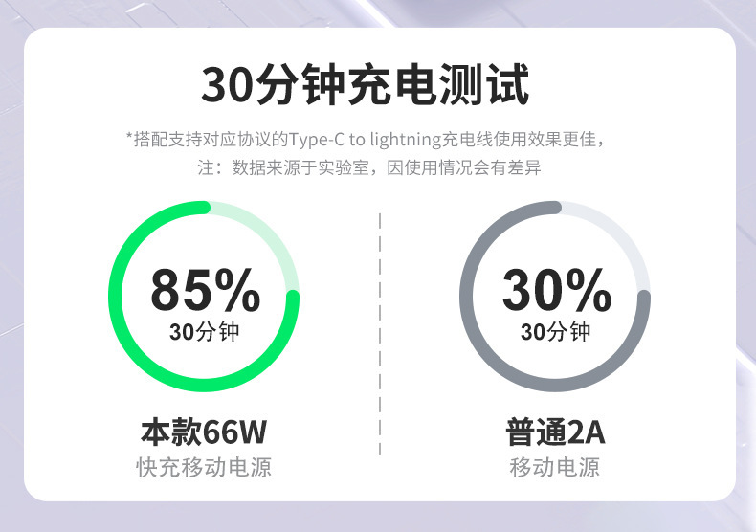Click the large "30%" value
Image resolution: width=756 pixels, height=532 pixels.
click(x=556, y=290)
